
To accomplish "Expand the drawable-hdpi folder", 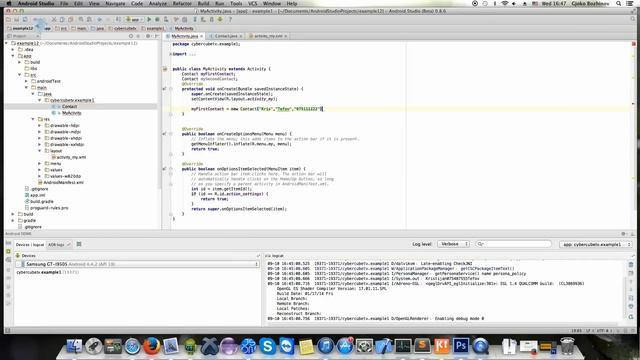I will [x=40, y=125].
